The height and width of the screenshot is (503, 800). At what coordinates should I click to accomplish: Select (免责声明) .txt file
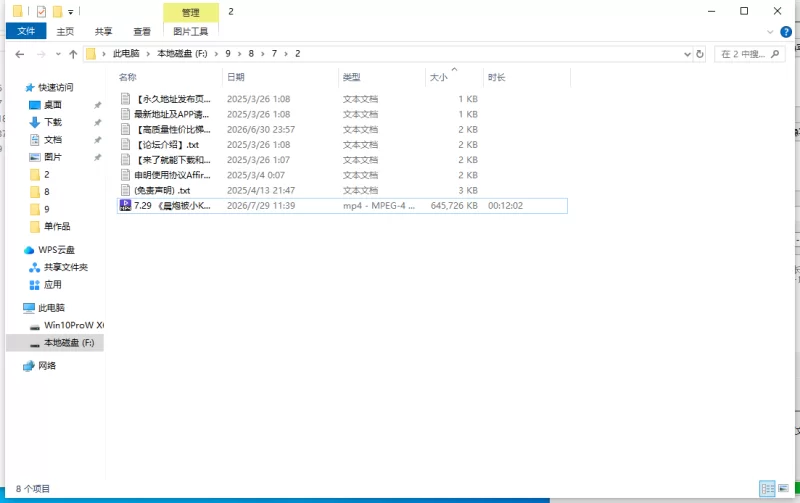tap(162, 191)
